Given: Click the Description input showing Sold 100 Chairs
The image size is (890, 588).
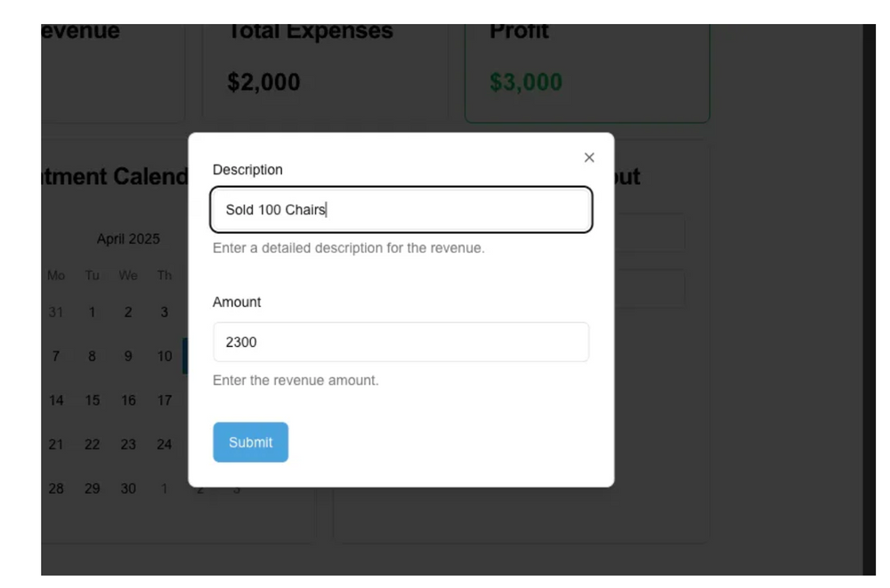Looking at the screenshot, I should (400, 209).
